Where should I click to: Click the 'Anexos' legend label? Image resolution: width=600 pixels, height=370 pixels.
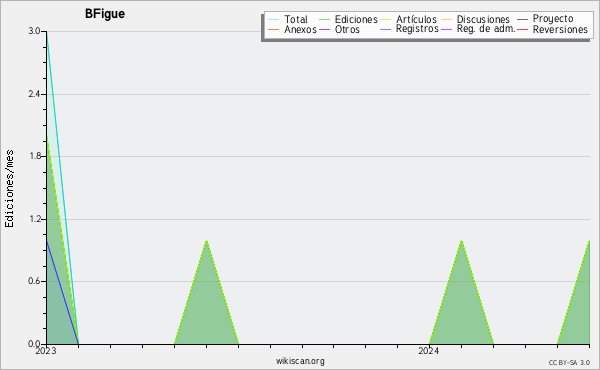300,29
